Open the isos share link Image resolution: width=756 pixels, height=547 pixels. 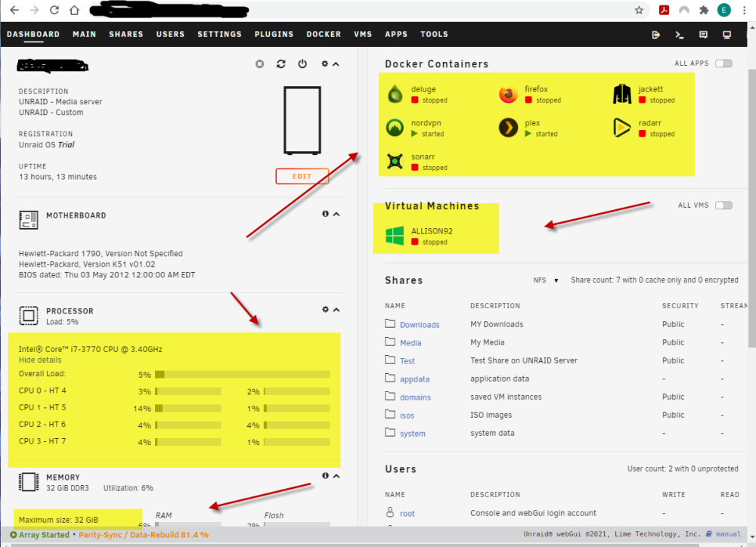coord(407,416)
